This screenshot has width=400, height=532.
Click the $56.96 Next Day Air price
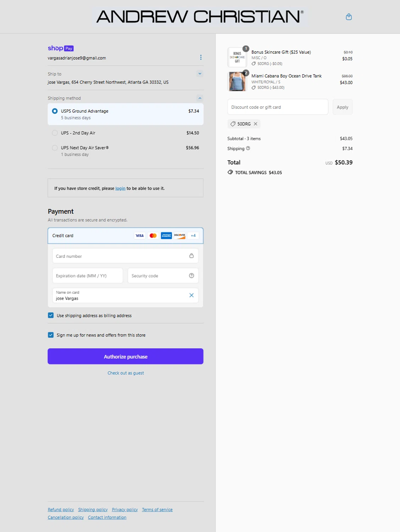(193, 148)
